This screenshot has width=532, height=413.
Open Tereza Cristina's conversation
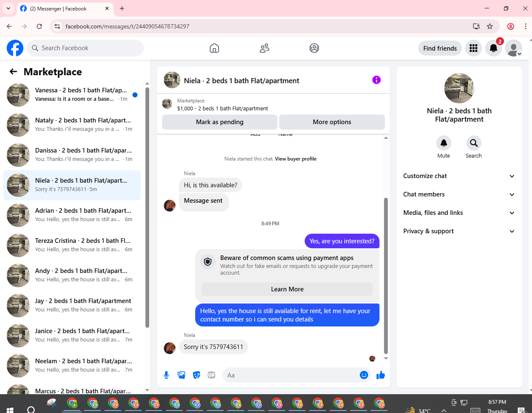tap(72, 245)
